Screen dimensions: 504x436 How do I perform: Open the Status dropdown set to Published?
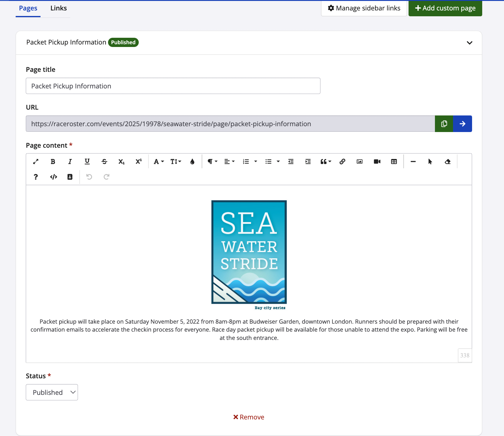[52, 392]
